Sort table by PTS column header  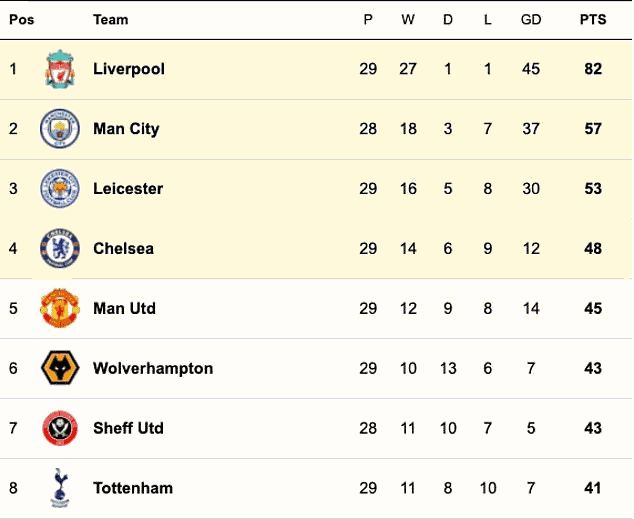[x=593, y=19]
